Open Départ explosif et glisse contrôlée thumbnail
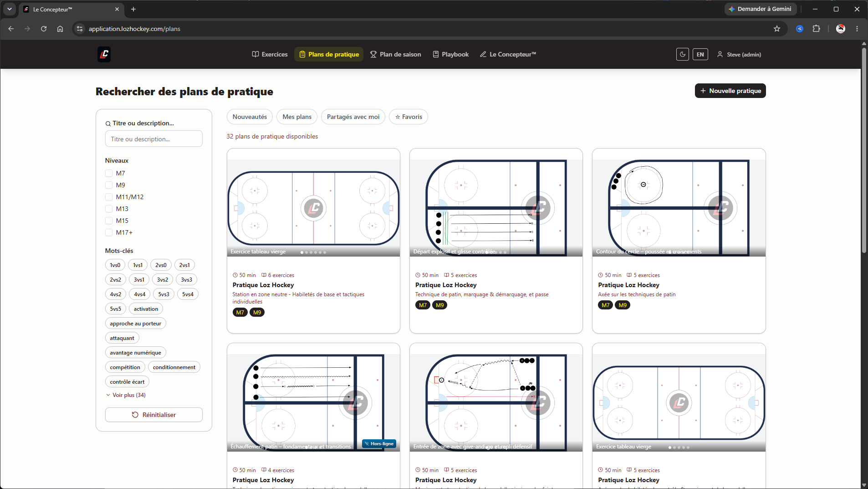 click(496, 208)
